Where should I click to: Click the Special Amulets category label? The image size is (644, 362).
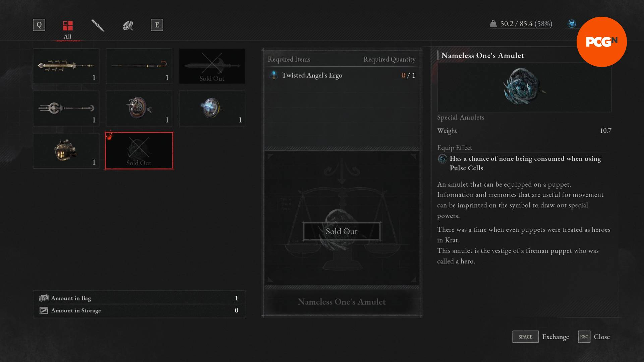click(461, 117)
